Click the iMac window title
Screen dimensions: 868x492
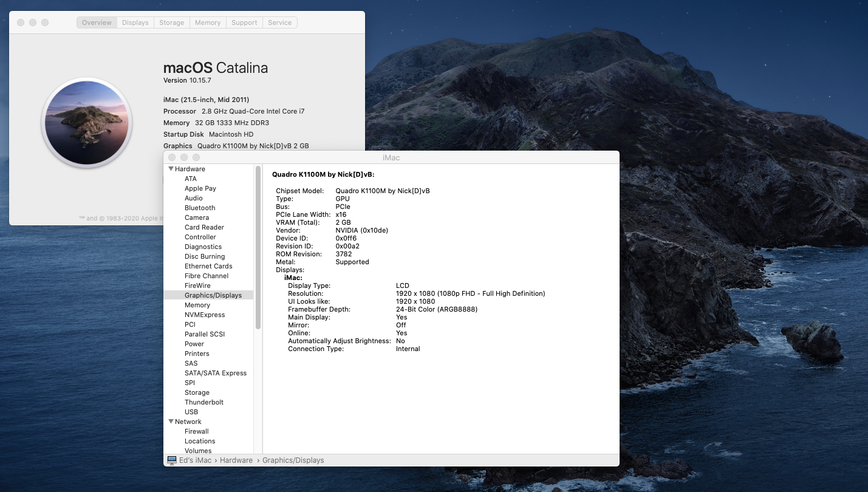[391, 157]
